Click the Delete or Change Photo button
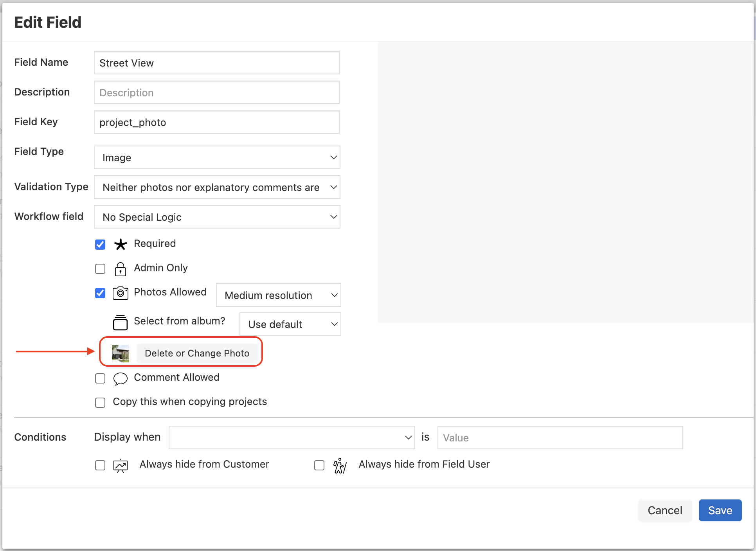Viewport: 756px width, 551px height. coord(197,353)
